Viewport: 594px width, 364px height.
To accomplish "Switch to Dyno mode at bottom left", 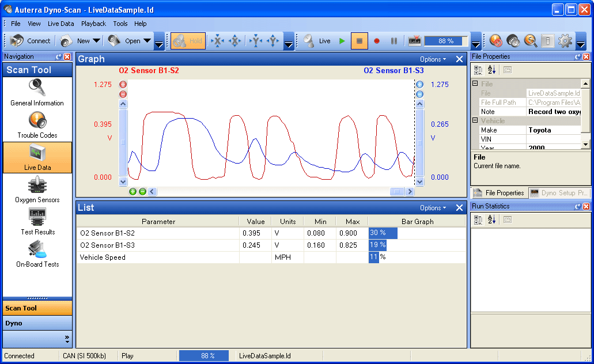I will 37,323.
